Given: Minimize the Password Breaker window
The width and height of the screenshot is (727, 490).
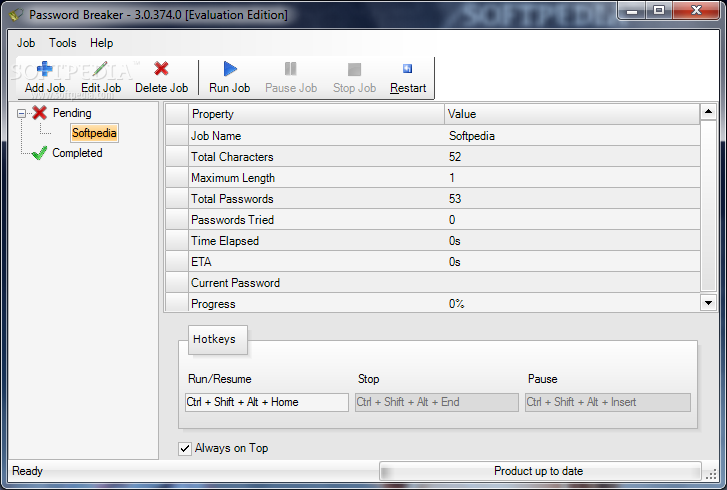Looking at the screenshot, I should point(632,11).
